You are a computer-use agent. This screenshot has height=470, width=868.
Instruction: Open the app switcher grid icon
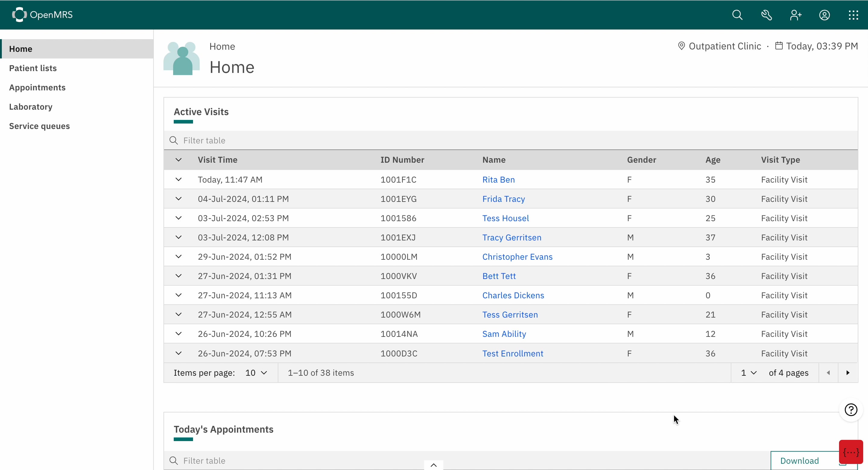point(853,15)
